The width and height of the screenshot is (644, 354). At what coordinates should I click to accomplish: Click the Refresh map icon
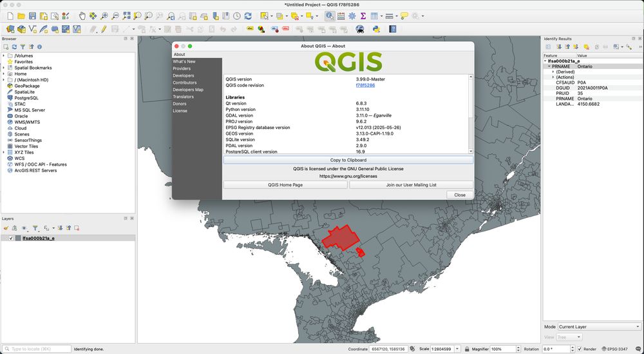(x=248, y=16)
